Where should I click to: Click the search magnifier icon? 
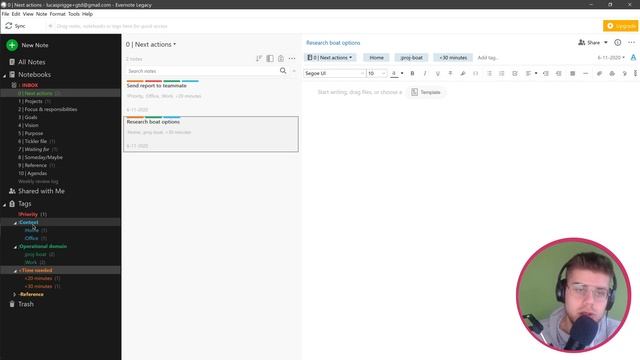283,71
